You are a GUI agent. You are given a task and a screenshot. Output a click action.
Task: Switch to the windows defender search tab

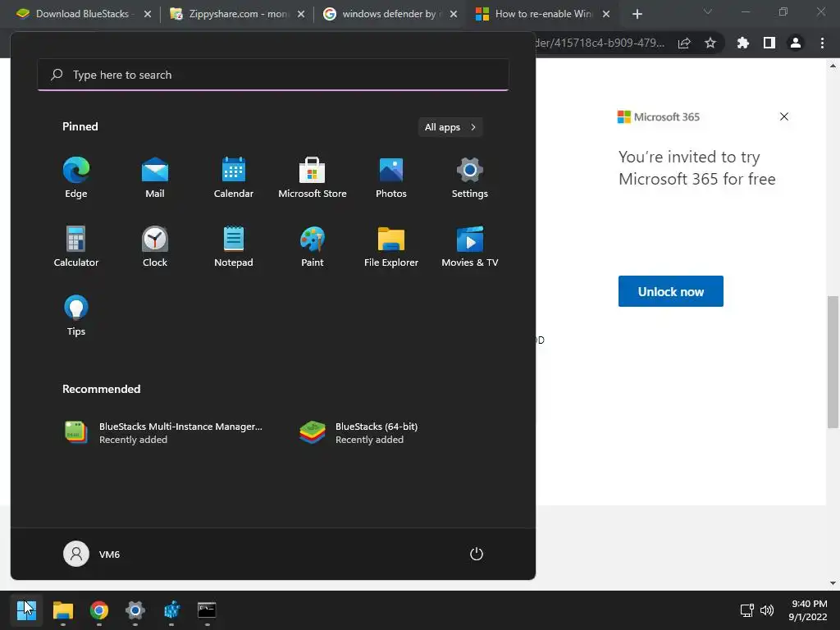click(390, 14)
